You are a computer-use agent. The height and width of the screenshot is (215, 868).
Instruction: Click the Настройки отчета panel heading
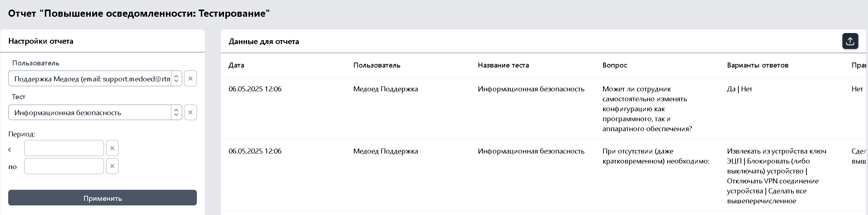(x=41, y=41)
